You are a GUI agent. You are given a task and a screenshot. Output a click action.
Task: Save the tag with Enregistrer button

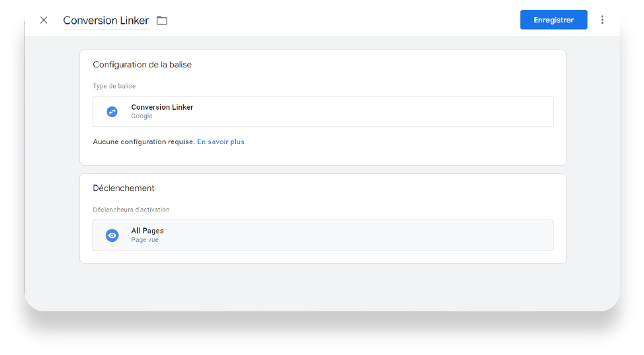tap(553, 20)
